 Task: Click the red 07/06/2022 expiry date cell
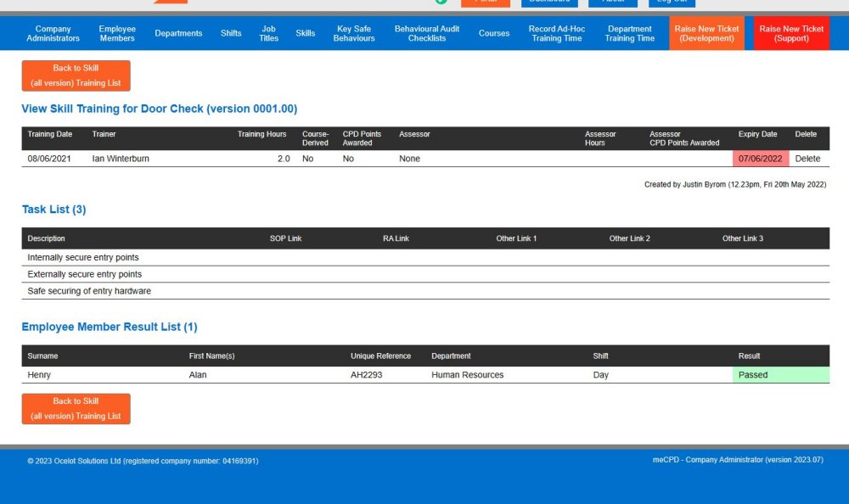[x=760, y=159]
